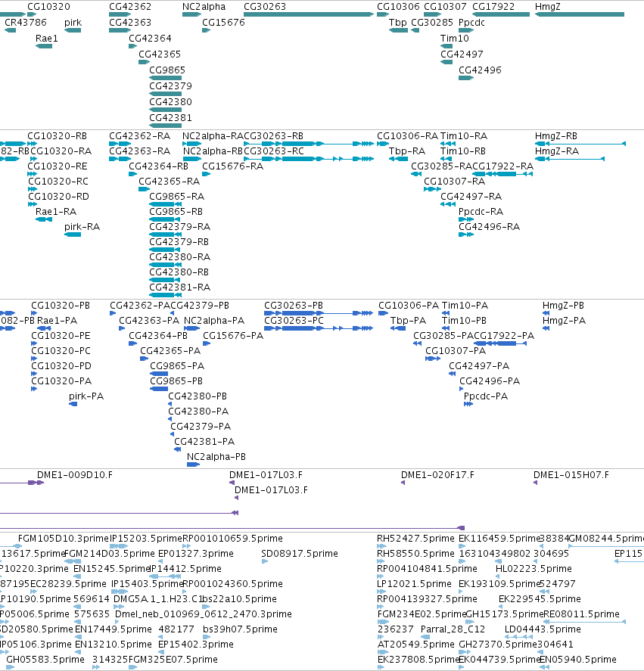The image size is (644, 671).
Task: Select the Ppcdc-RA transcript label
Action: pos(481,211)
